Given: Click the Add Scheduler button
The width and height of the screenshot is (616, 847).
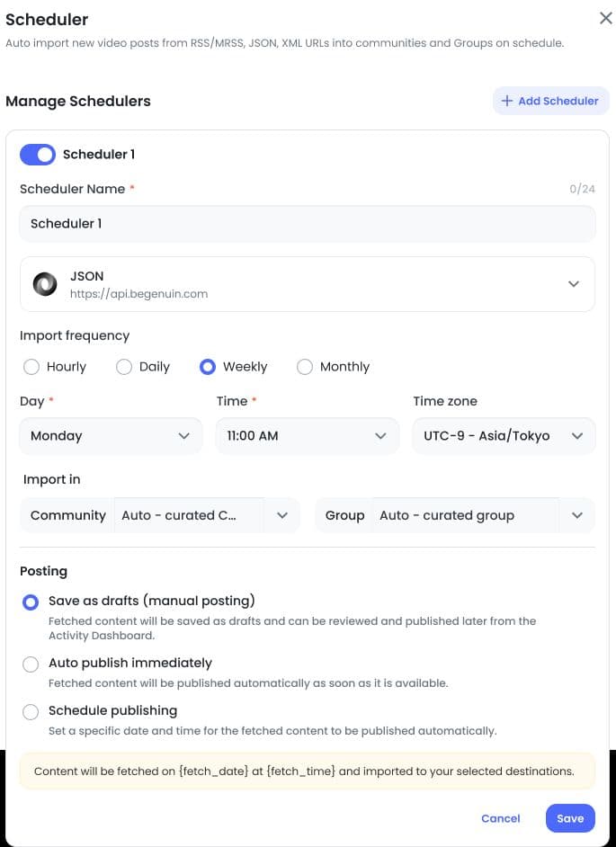Looking at the screenshot, I should 551,101.
